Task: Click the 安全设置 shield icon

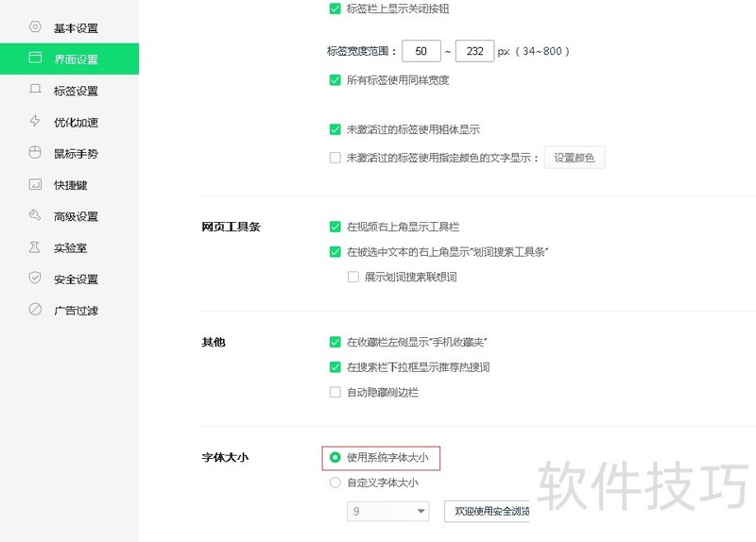Action: pyautogui.click(x=35, y=278)
